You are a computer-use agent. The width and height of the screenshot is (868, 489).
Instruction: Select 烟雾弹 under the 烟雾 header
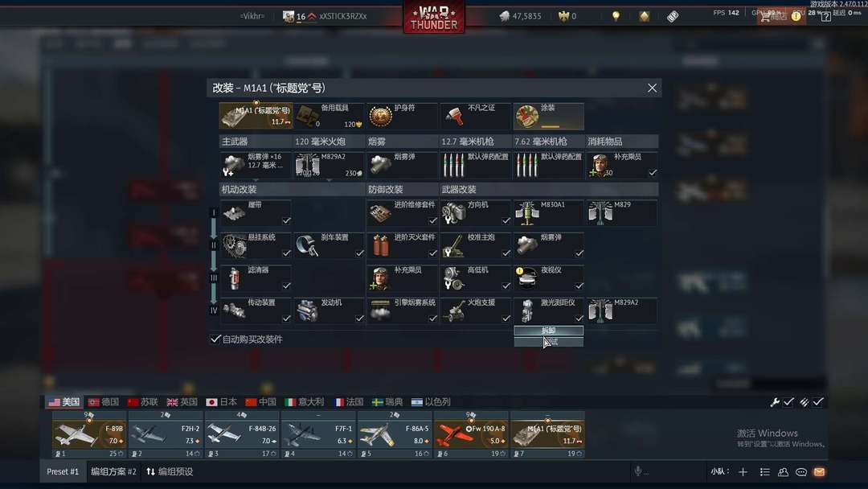click(x=402, y=165)
